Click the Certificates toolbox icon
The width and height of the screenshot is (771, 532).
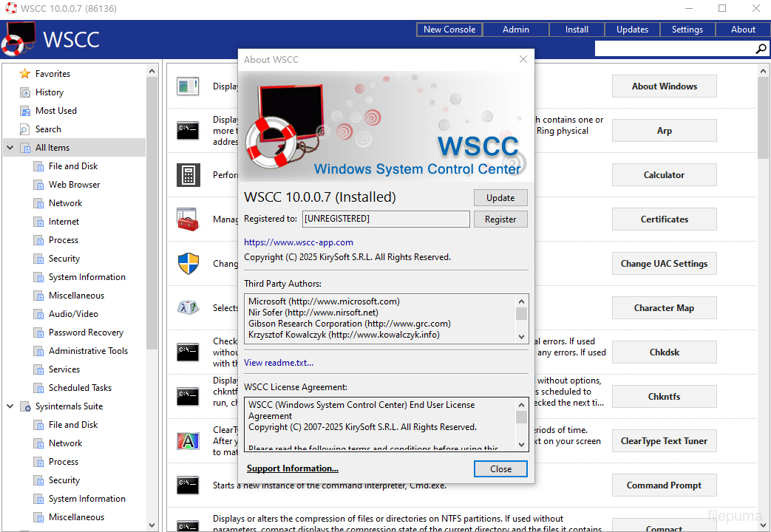(188, 219)
